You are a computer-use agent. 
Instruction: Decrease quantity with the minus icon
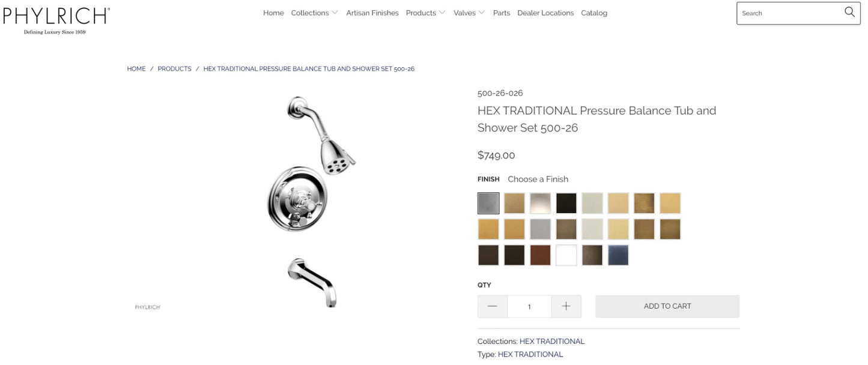click(x=493, y=306)
